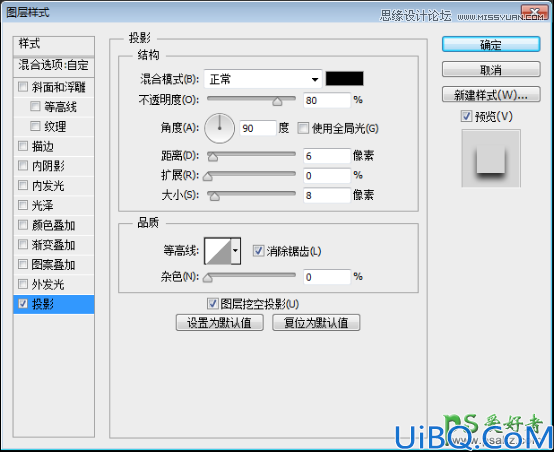554x452 pixels.
Task: Open the 等高线 contour picker arrow
Action: [x=236, y=251]
